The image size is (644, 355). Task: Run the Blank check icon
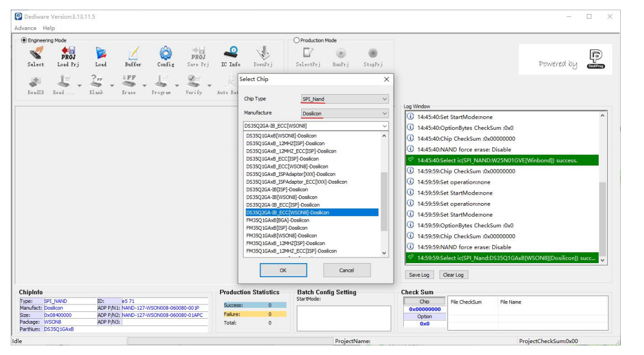(96, 81)
